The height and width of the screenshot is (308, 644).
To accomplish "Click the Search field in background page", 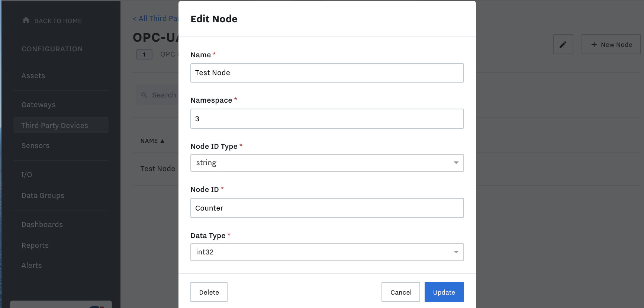I will [158, 95].
